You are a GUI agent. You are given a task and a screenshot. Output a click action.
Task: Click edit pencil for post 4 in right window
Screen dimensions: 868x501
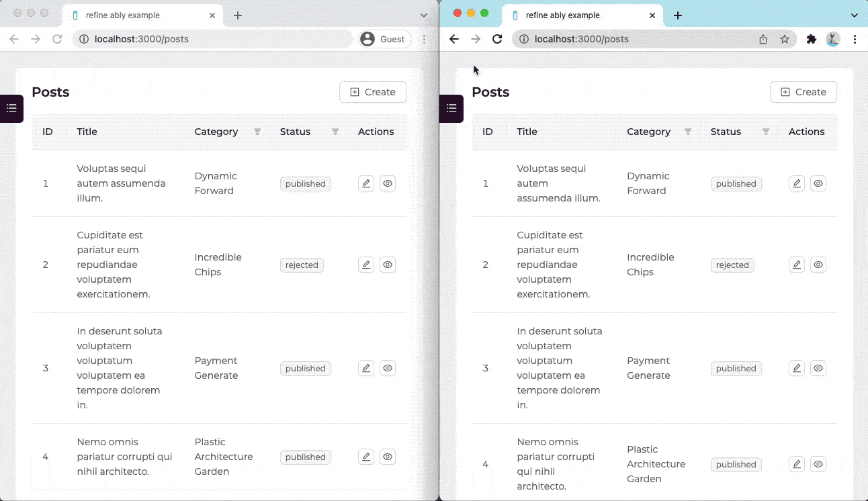796,464
